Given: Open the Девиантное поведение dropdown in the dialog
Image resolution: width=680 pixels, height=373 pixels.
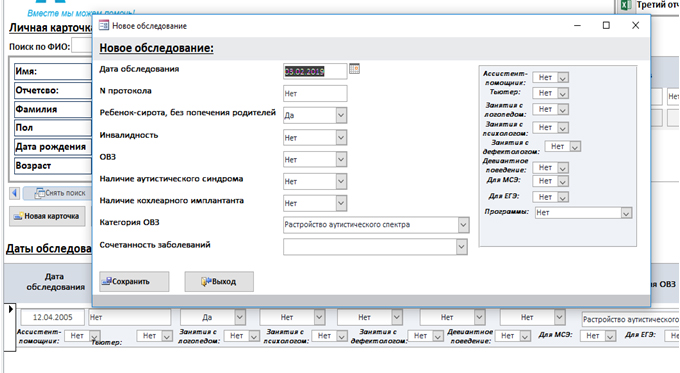Looking at the screenshot, I should tap(563, 168).
